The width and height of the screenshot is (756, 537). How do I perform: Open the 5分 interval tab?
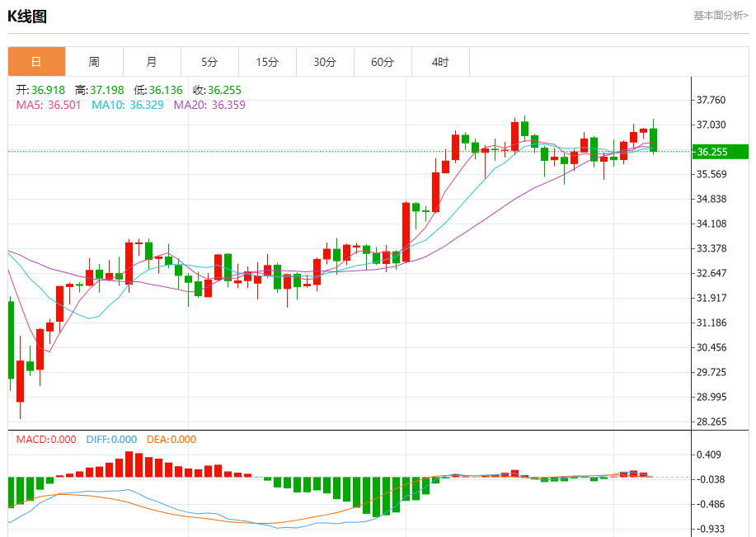pos(209,62)
